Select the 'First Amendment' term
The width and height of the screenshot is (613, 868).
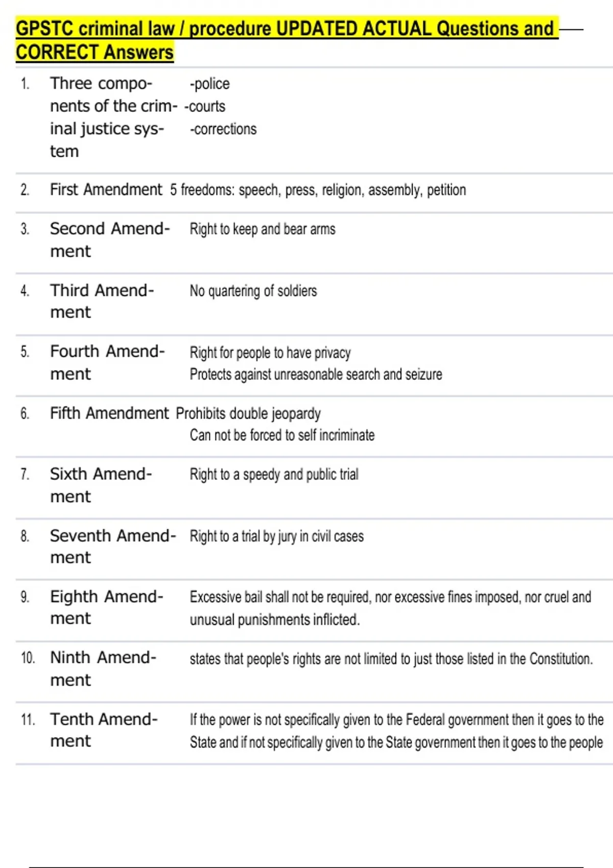(106, 190)
